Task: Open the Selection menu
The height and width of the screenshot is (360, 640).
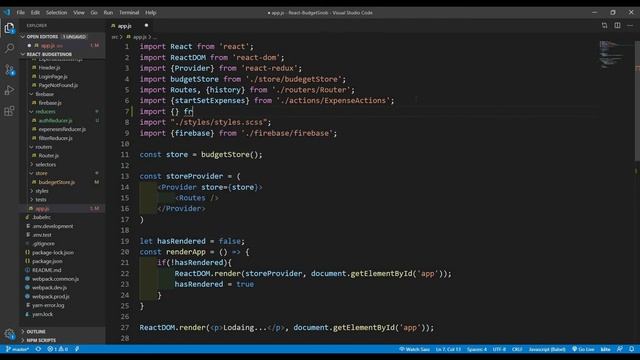Action: 56,13
